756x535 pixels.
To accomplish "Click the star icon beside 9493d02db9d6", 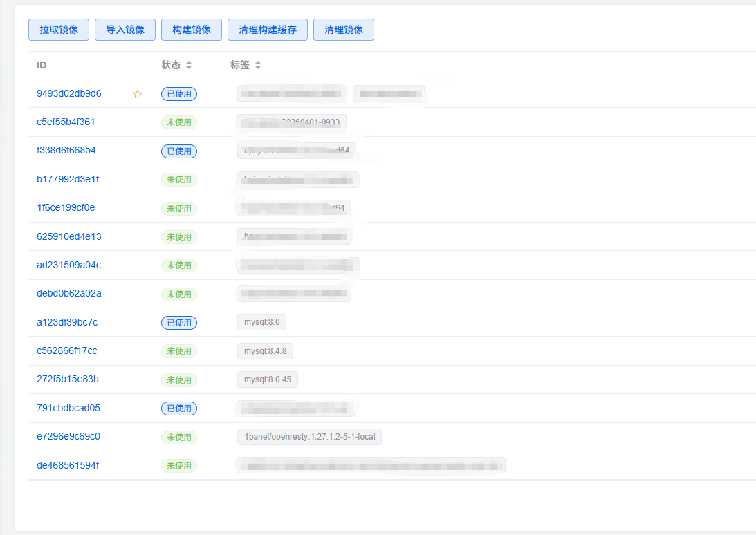I will [138, 94].
